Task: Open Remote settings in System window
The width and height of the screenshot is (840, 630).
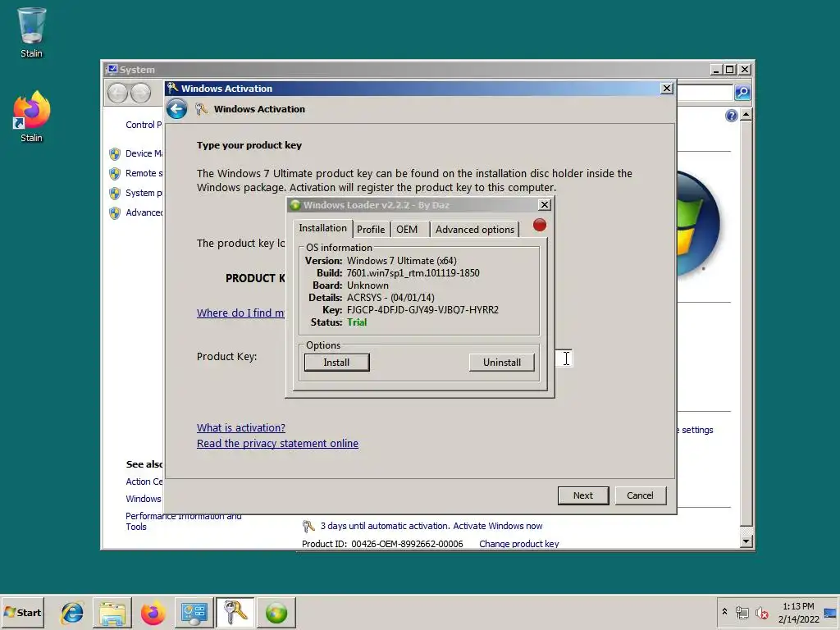Action: pyautogui.click(x=144, y=174)
